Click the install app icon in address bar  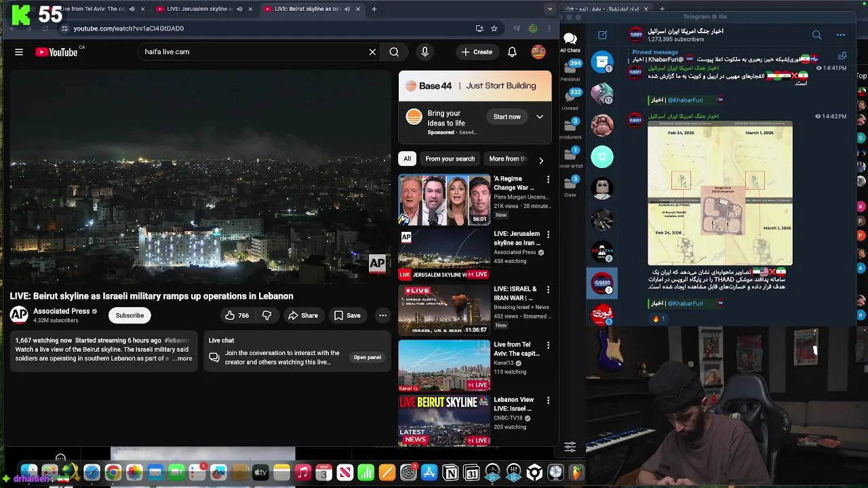click(x=479, y=28)
